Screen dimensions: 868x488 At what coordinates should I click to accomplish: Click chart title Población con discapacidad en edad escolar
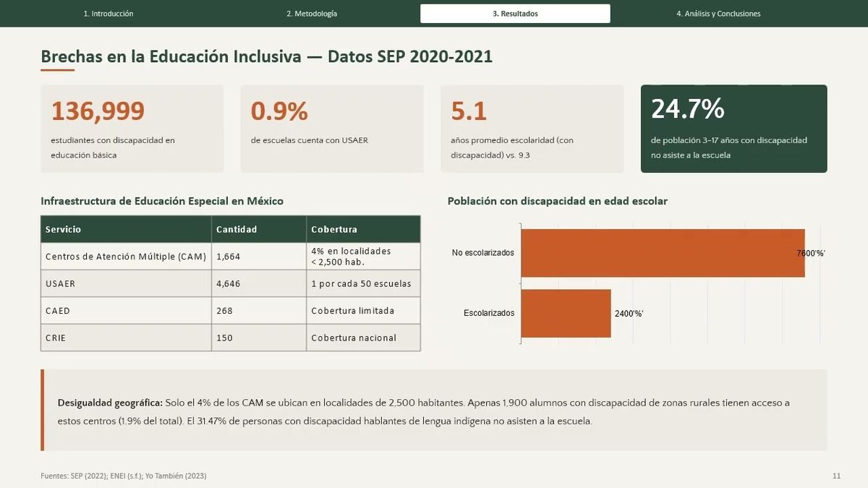pos(557,201)
